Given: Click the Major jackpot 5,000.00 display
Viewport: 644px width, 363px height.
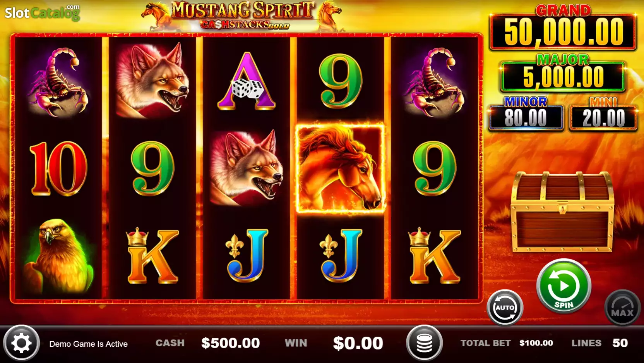Looking at the screenshot, I should pos(563,76).
